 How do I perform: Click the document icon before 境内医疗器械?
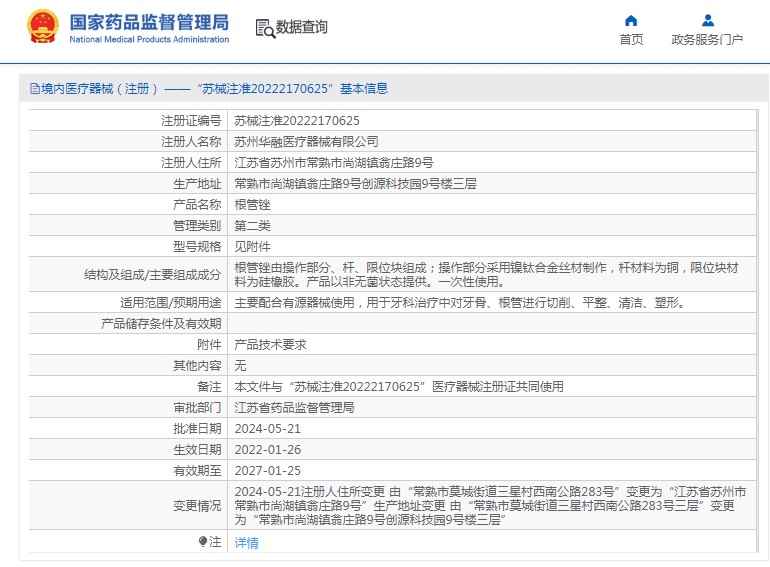tap(35, 89)
